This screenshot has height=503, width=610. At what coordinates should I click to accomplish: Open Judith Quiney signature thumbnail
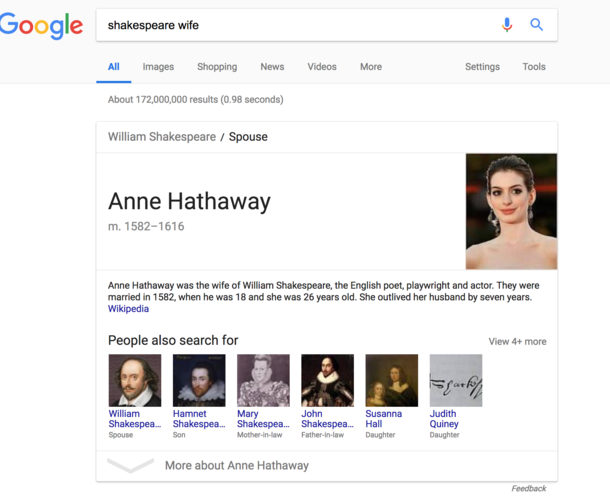coord(456,380)
